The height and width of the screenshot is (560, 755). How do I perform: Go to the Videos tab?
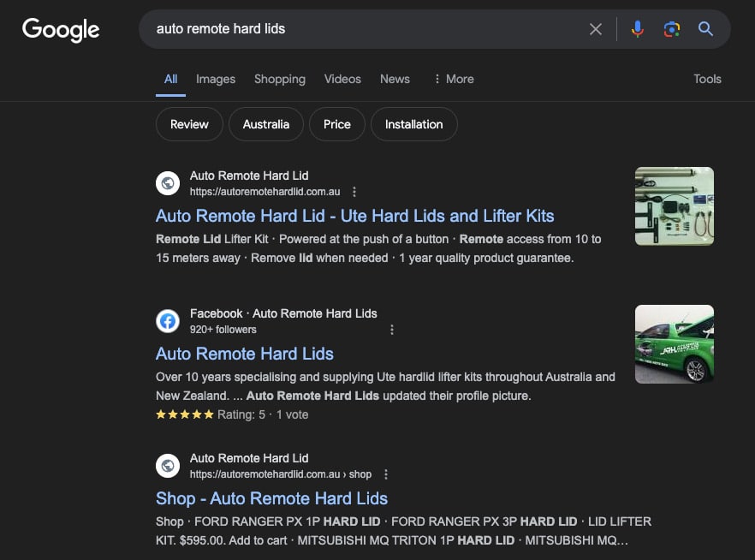tap(342, 79)
